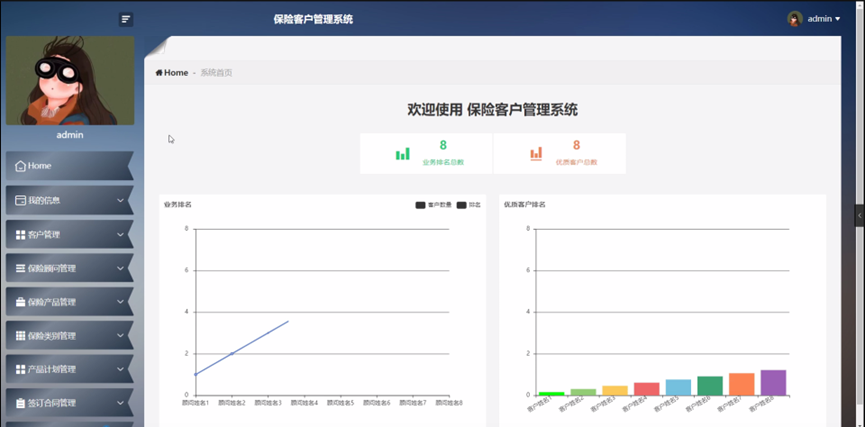Click the purple 客户姓名8 bar

[x=773, y=383]
